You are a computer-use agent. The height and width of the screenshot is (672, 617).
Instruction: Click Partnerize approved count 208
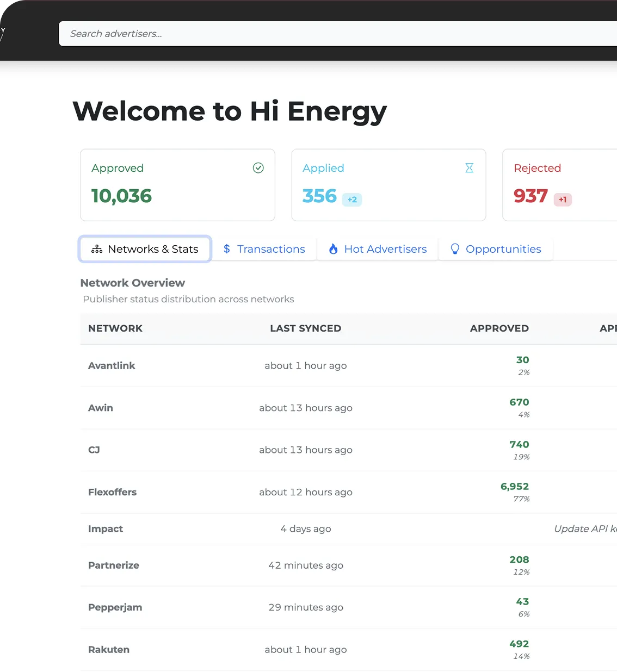520,559
